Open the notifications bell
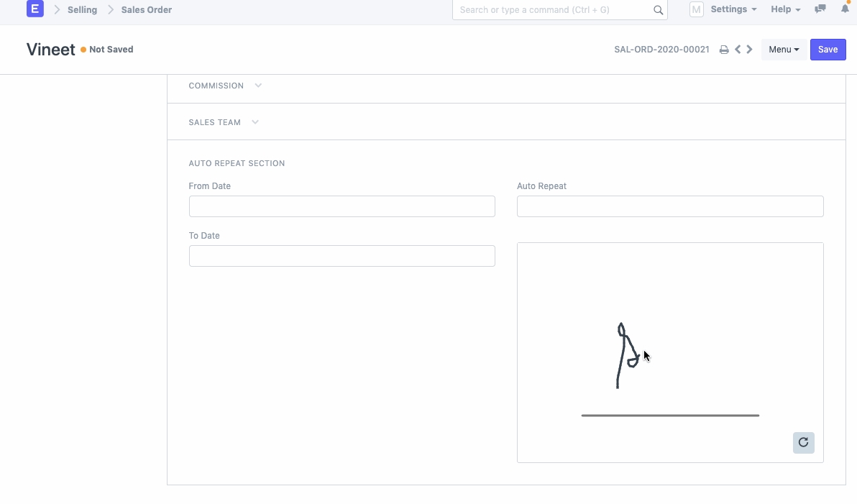The image size is (857, 504). 845,9
